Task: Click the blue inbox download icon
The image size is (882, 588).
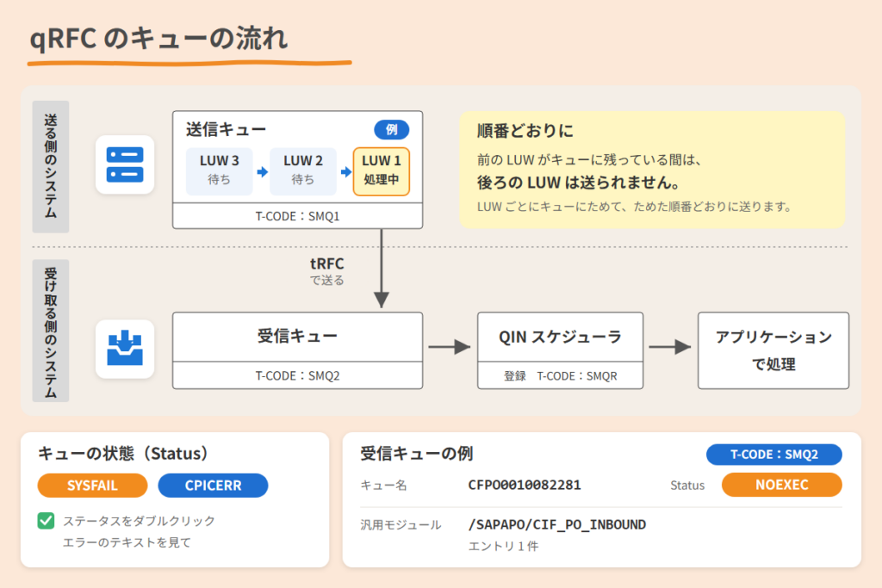Action: coord(125,349)
